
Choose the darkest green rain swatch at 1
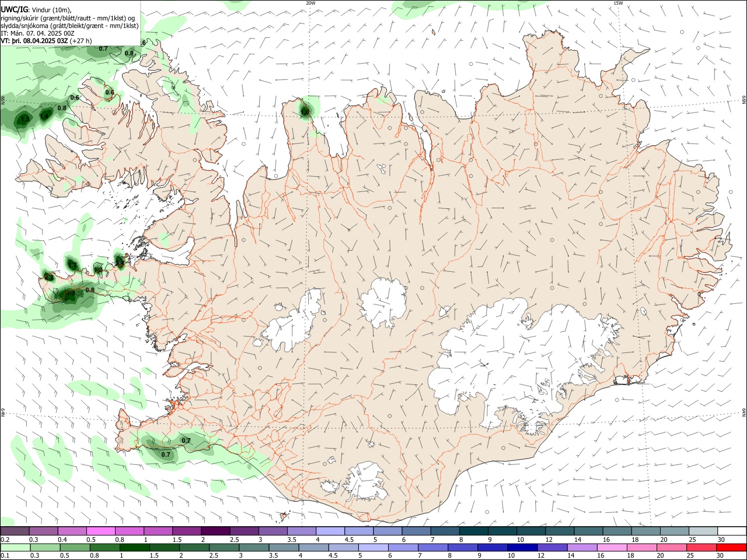point(135,547)
